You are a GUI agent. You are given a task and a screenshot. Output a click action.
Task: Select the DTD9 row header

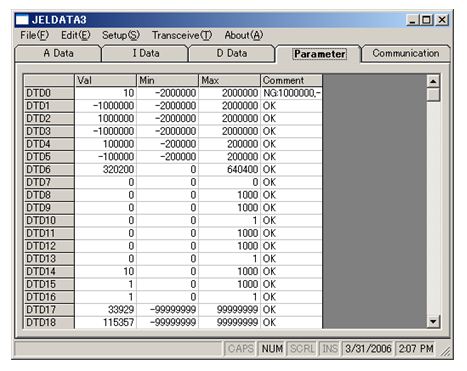49,208
